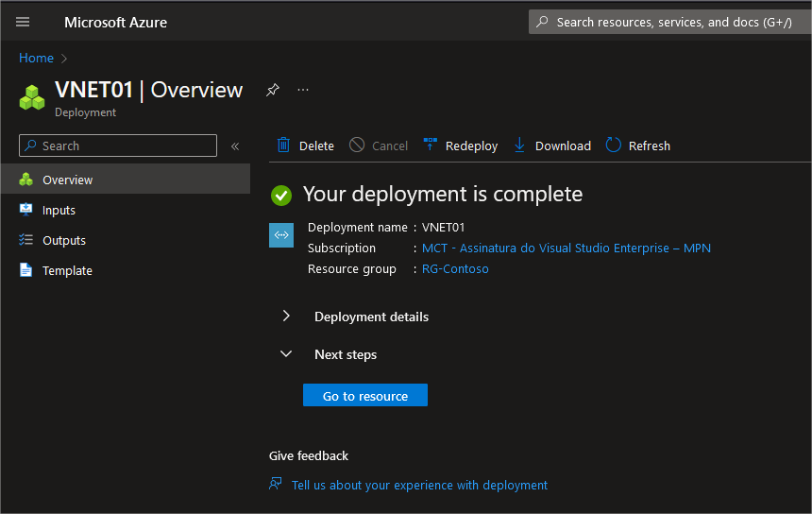Open the RG-Contoso resource group link
The height and width of the screenshot is (514, 812).
(455, 268)
